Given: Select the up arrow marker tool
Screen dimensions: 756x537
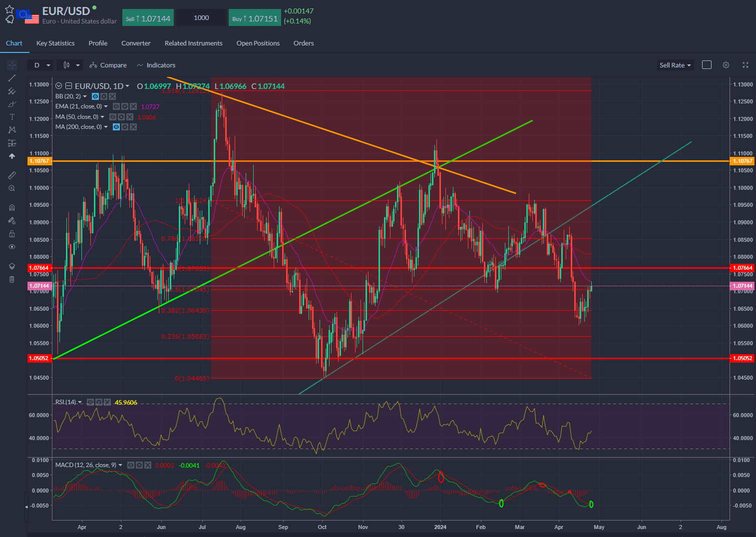Looking at the screenshot, I should tap(12, 156).
